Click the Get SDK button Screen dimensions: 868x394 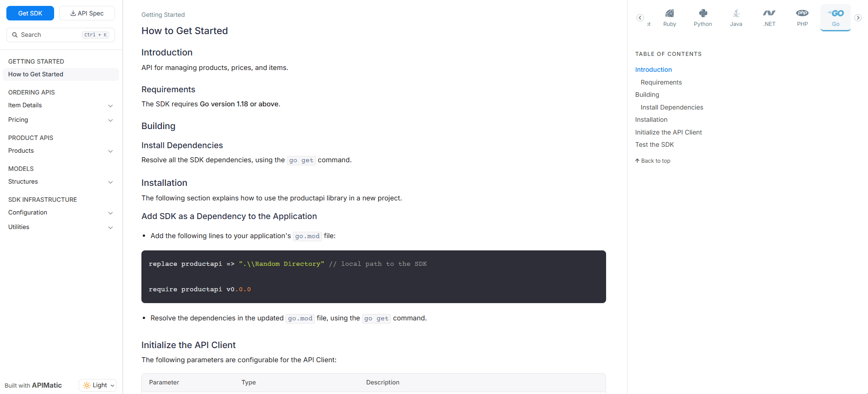click(30, 13)
